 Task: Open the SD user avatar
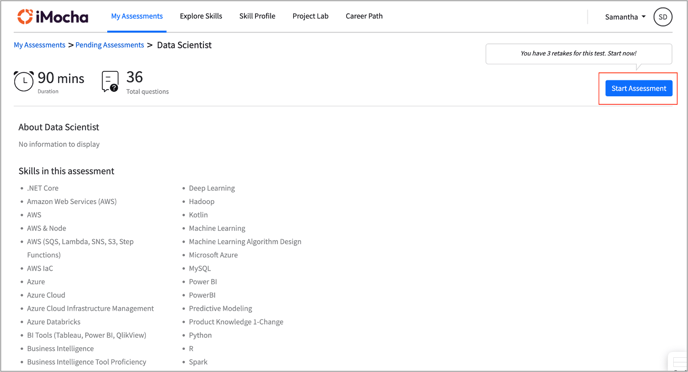coord(663,17)
